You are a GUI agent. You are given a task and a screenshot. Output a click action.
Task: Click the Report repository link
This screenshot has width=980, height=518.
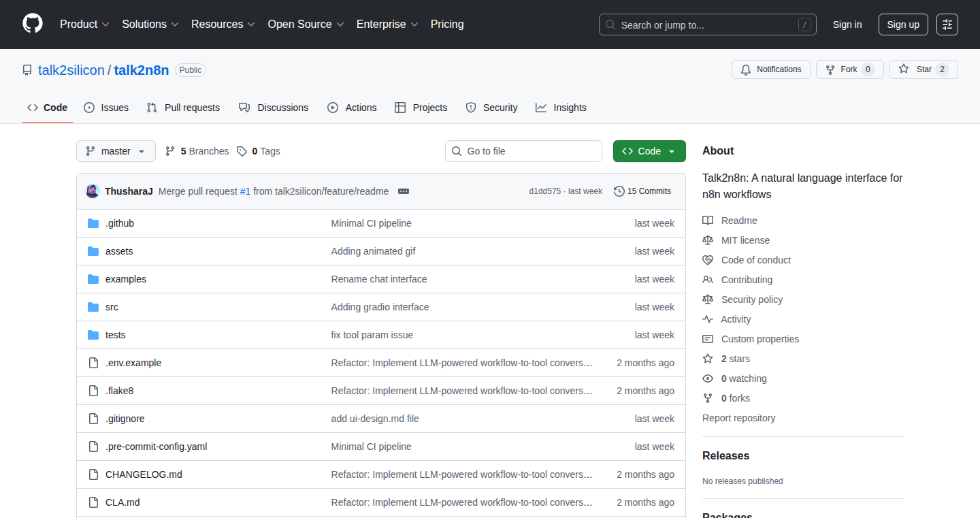tap(739, 418)
